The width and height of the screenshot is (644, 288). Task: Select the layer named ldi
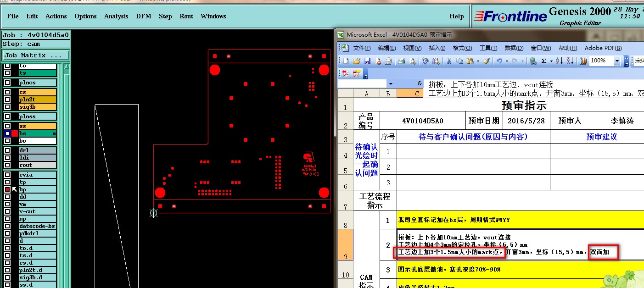click(38, 158)
